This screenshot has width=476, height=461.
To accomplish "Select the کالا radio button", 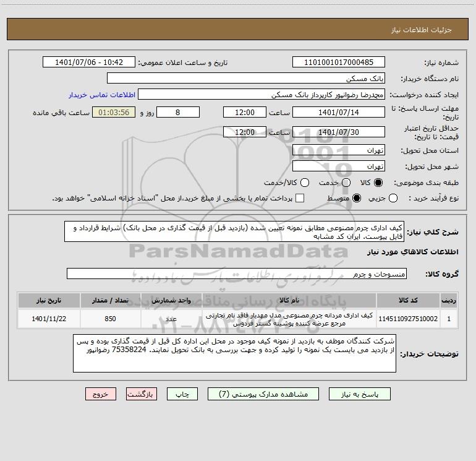I will pos(378,183).
